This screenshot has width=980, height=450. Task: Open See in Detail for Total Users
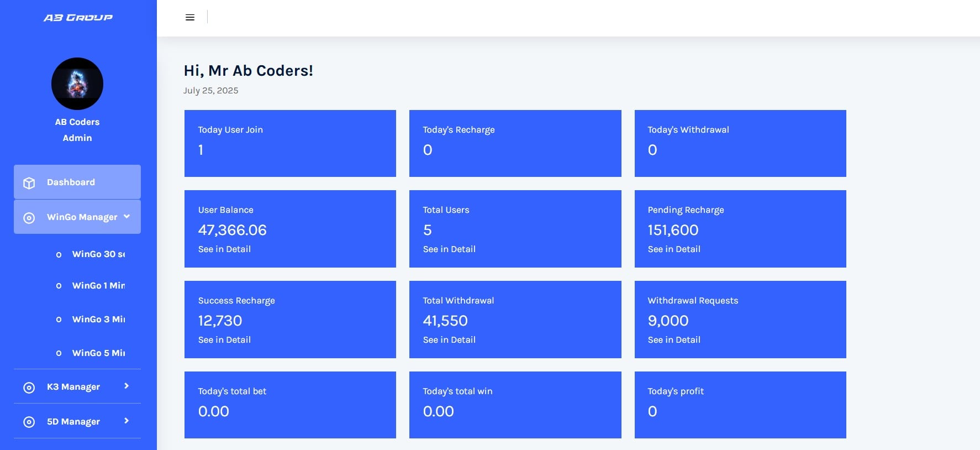[x=449, y=249]
